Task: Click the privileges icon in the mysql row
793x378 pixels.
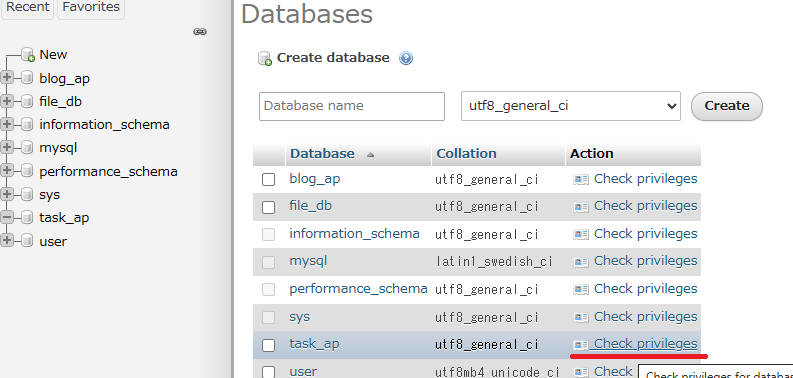Action: pyautogui.click(x=581, y=262)
